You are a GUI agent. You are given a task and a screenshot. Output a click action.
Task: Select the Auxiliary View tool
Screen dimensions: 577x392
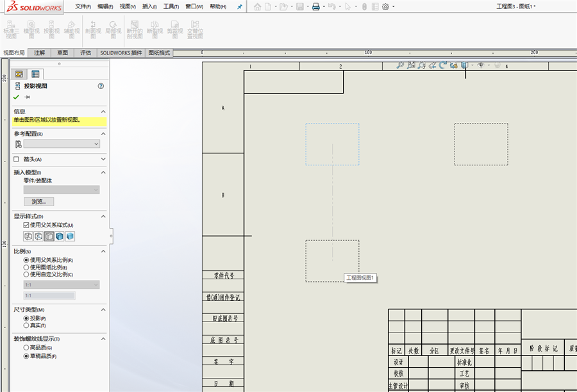click(72, 29)
